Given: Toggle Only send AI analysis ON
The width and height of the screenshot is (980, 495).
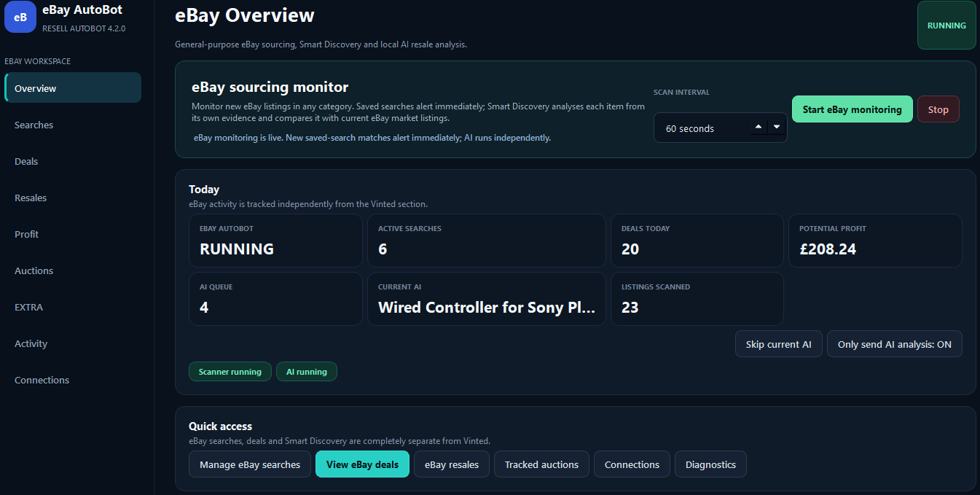Looking at the screenshot, I should (x=895, y=344).
